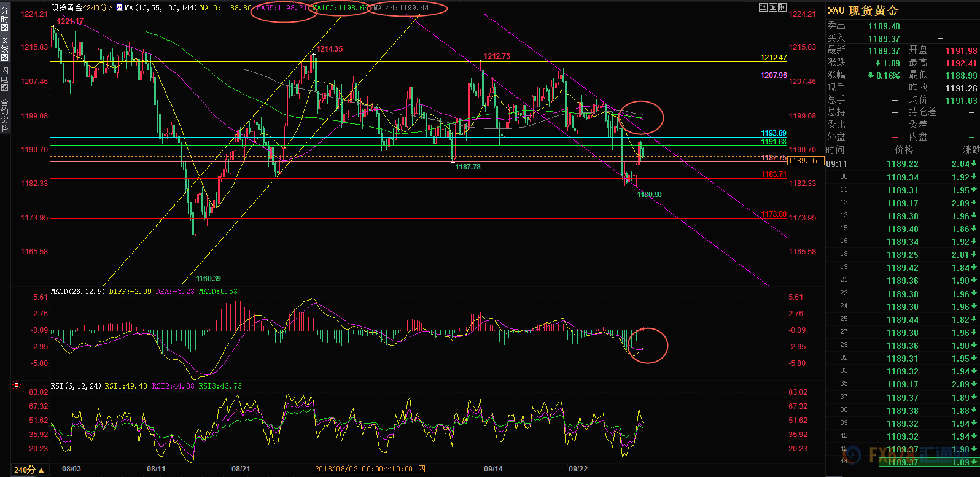Click the MA13:1188.86 value
The height and width of the screenshot is (477, 980).
(226, 8)
